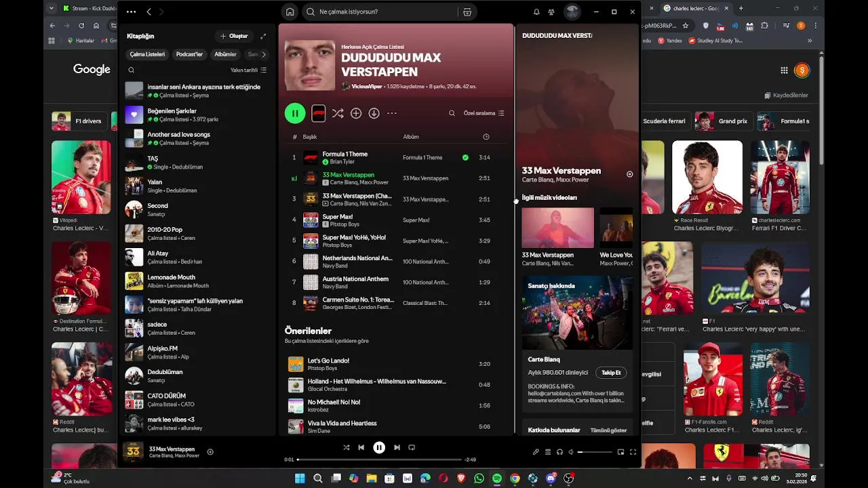Open the Spotify profile avatar
Screen dimensions: 868x488
pyautogui.click(x=572, y=12)
